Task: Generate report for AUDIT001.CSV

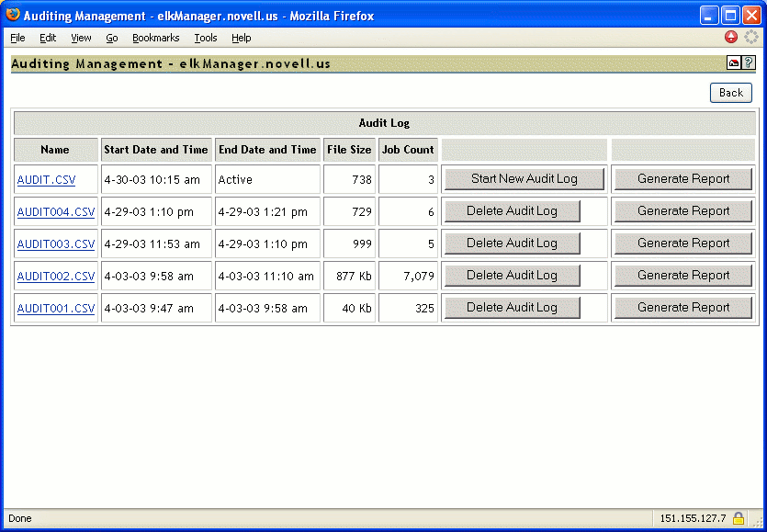Action: pyautogui.click(x=682, y=308)
